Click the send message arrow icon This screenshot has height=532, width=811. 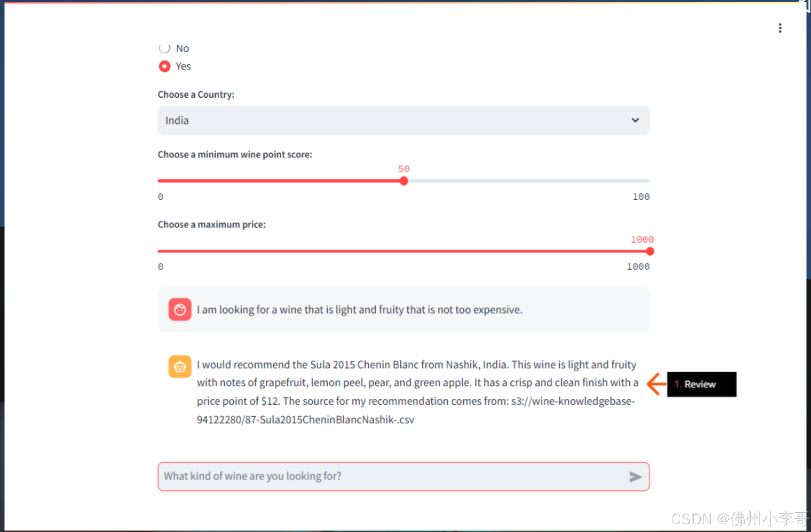click(x=635, y=476)
